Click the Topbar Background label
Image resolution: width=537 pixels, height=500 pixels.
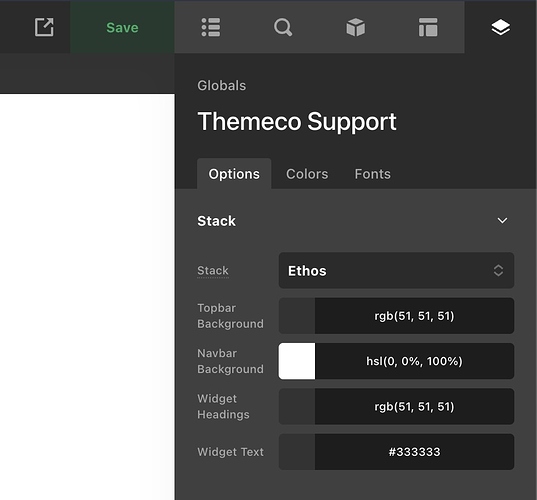(230, 316)
